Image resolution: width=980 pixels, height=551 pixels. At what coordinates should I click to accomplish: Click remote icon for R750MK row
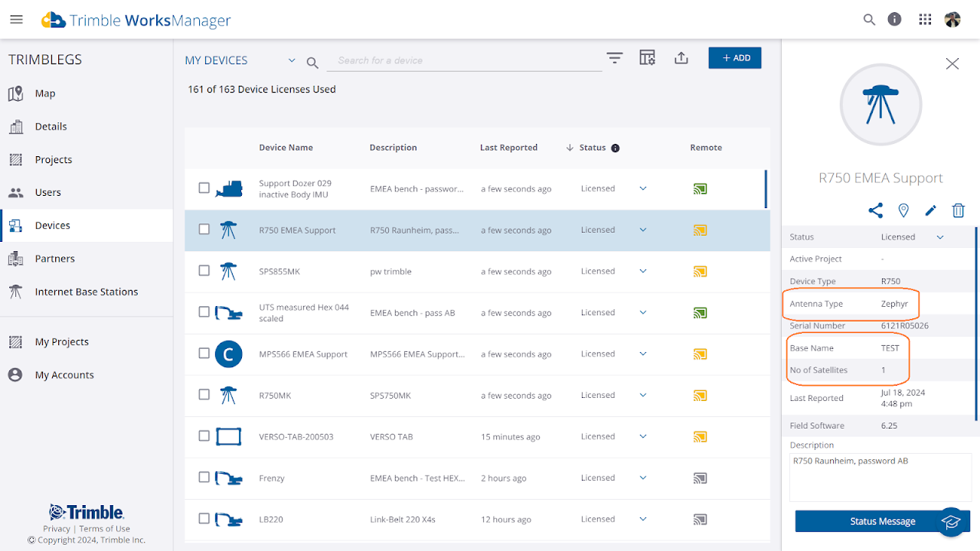coord(700,395)
